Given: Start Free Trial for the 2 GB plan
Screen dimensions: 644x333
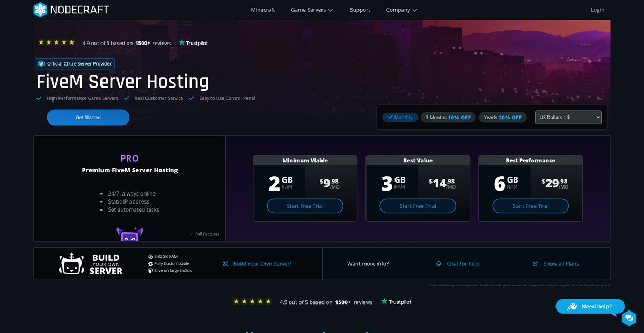Looking at the screenshot, I should [x=305, y=206].
